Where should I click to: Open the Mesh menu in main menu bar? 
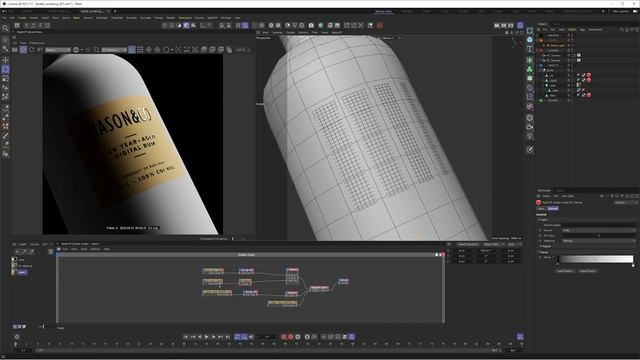click(x=76, y=18)
